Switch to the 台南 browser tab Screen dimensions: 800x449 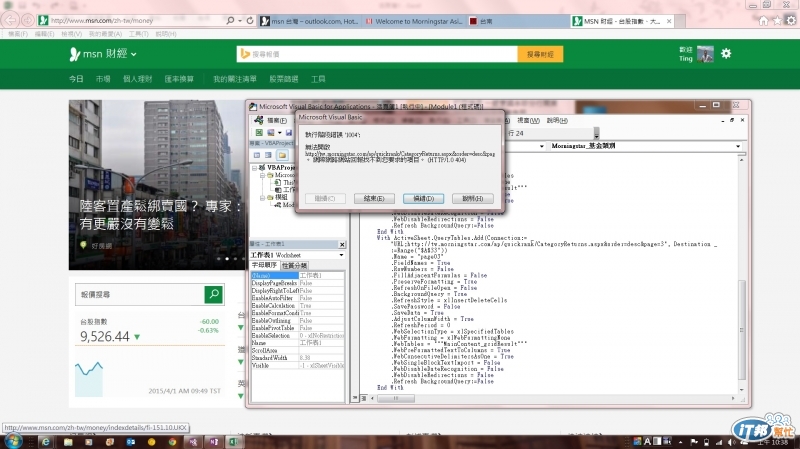[518, 21]
